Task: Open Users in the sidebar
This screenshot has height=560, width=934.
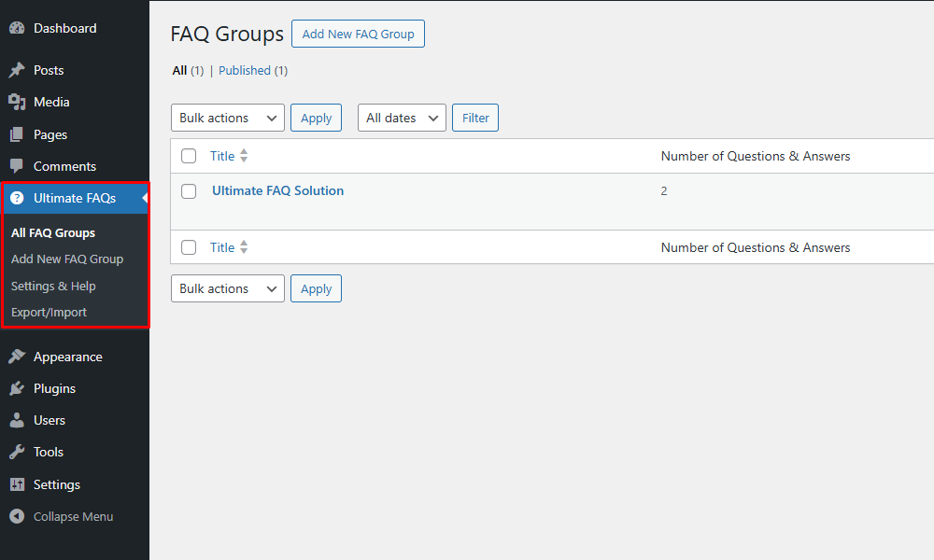Action: [x=49, y=420]
